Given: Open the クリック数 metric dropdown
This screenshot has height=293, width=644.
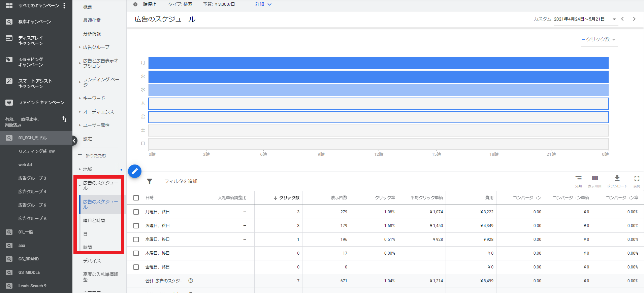Looking at the screenshot, I should point(599,39).
